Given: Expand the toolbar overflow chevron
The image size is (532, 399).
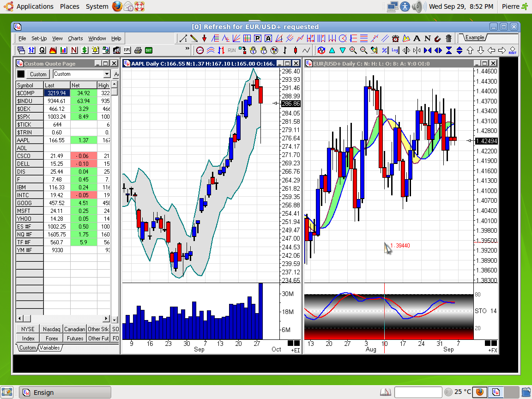Looking at the screenshot, I should click(187, 48).
